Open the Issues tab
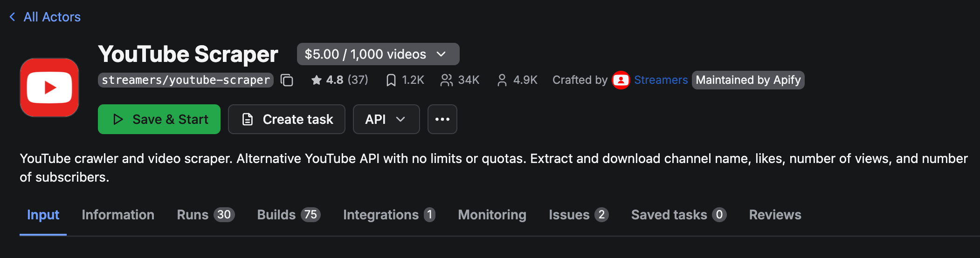 (x=579, y=215)
